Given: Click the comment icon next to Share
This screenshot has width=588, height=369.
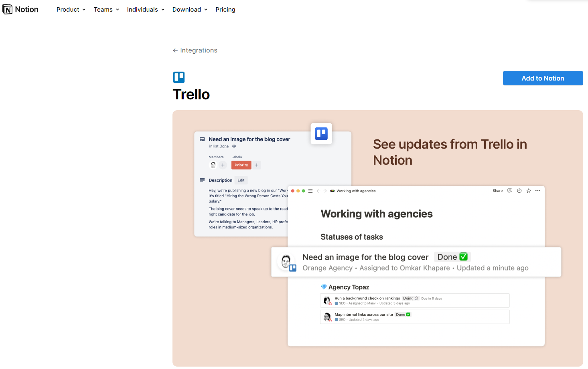Looking at the screenshot, I should coord(510,191).
